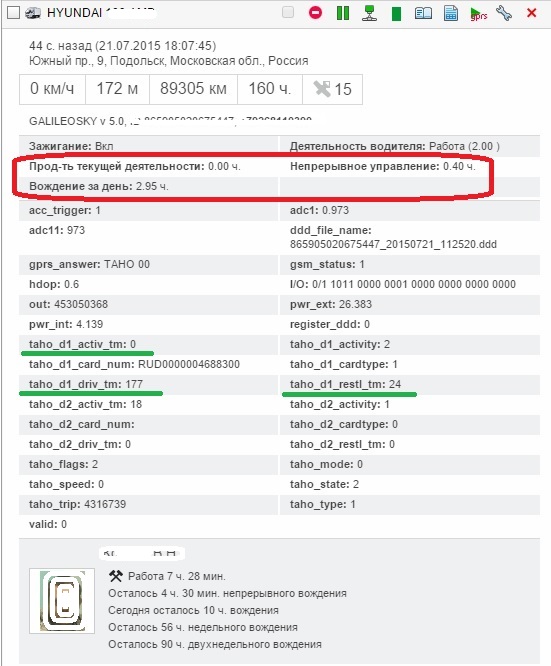Click the driver card thumbnail image

(x=62, y=601)
